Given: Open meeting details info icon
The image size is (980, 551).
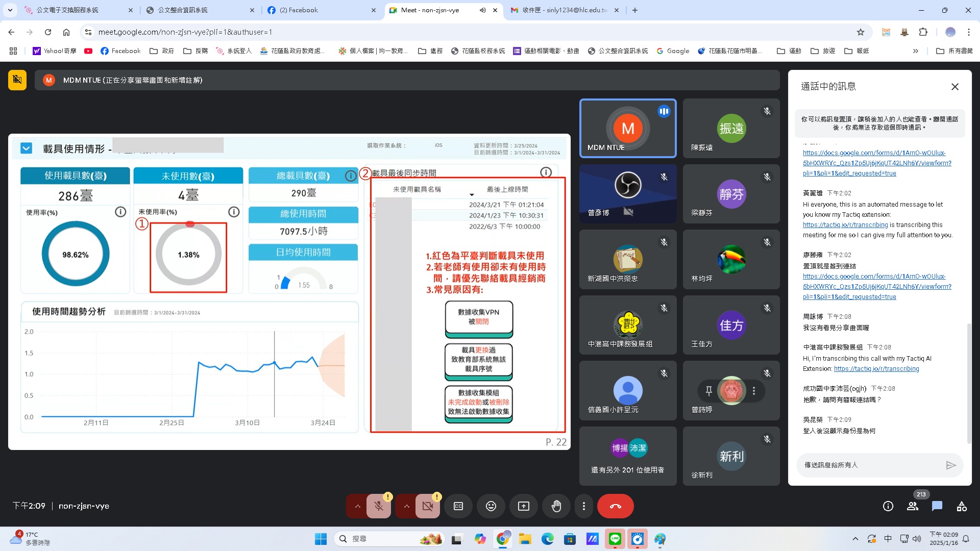Looking at the screenshot, I should click(888, 506).
